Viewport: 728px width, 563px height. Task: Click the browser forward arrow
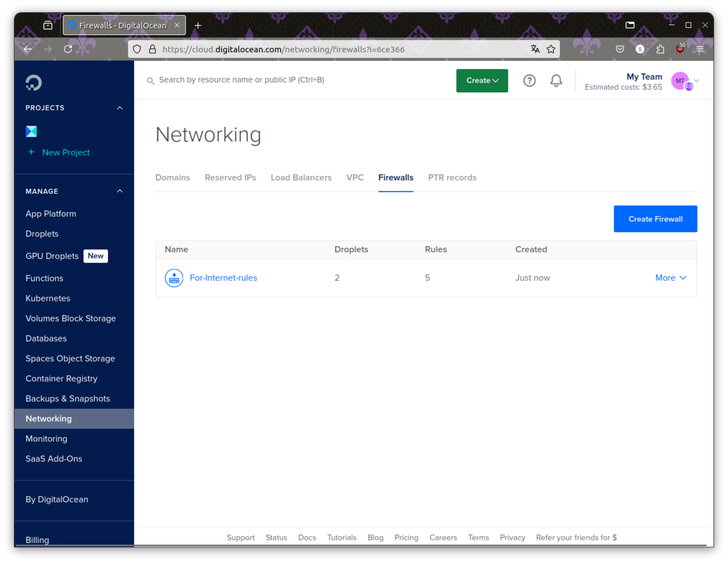point(48,49)
